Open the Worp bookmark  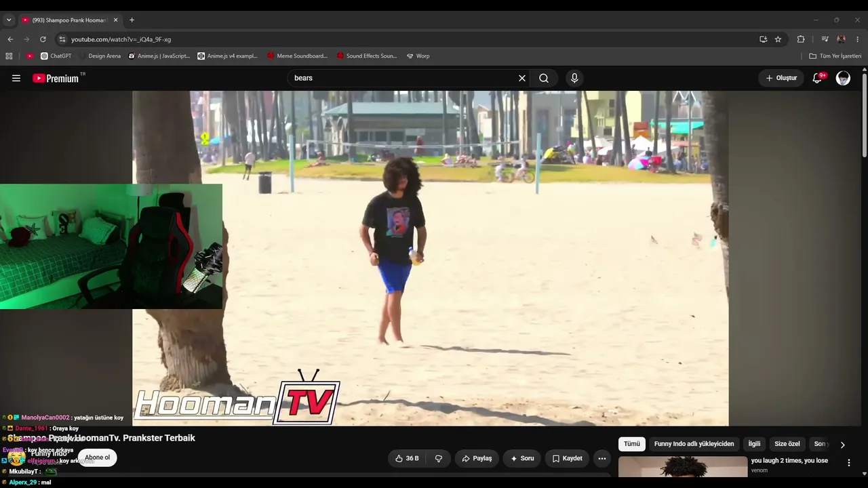click(x=418, y=56)
